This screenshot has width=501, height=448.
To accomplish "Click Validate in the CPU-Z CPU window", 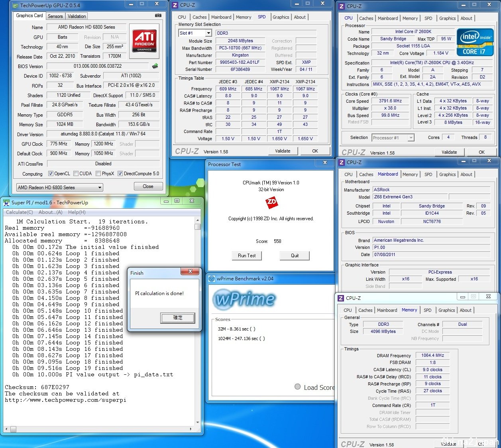I will click(449, 152).
